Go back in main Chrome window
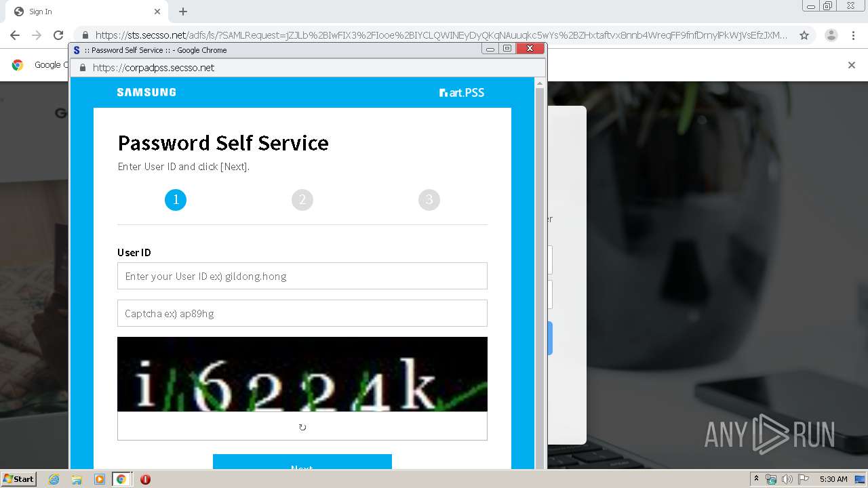 click(x=15, y=35)
